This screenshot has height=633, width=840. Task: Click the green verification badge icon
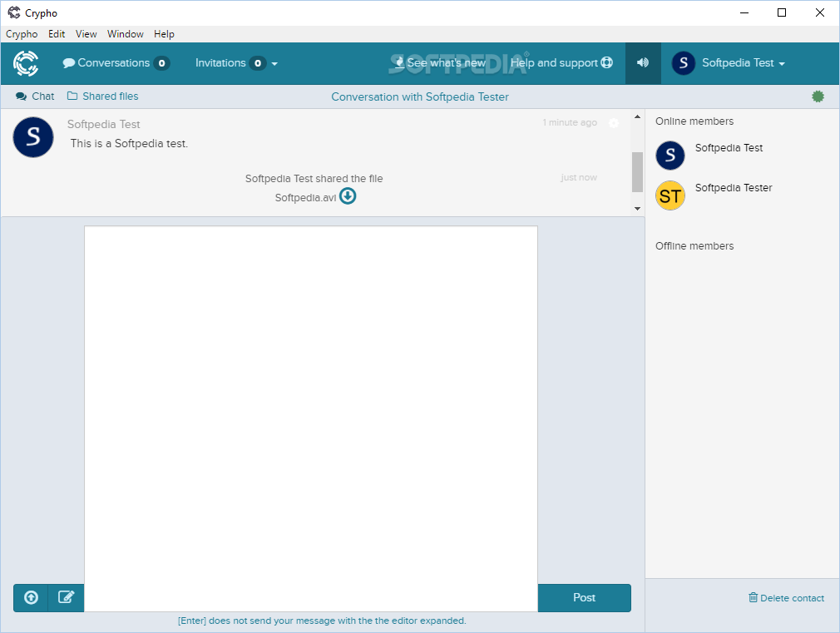818,96
